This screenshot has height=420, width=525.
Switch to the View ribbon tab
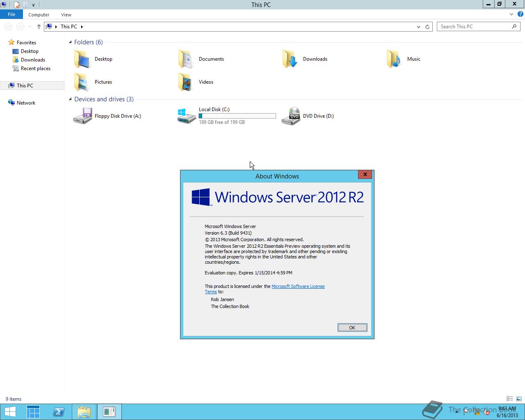66,14
